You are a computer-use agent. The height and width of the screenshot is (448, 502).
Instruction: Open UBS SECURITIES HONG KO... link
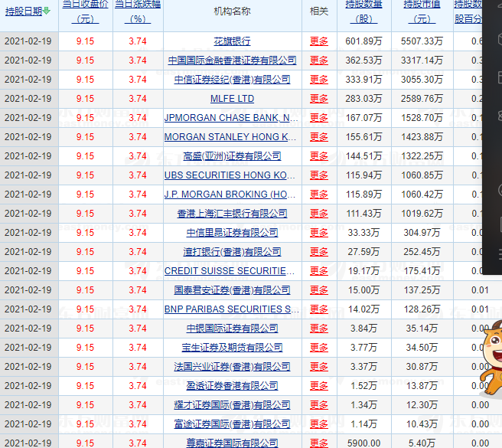click(230, 175)
